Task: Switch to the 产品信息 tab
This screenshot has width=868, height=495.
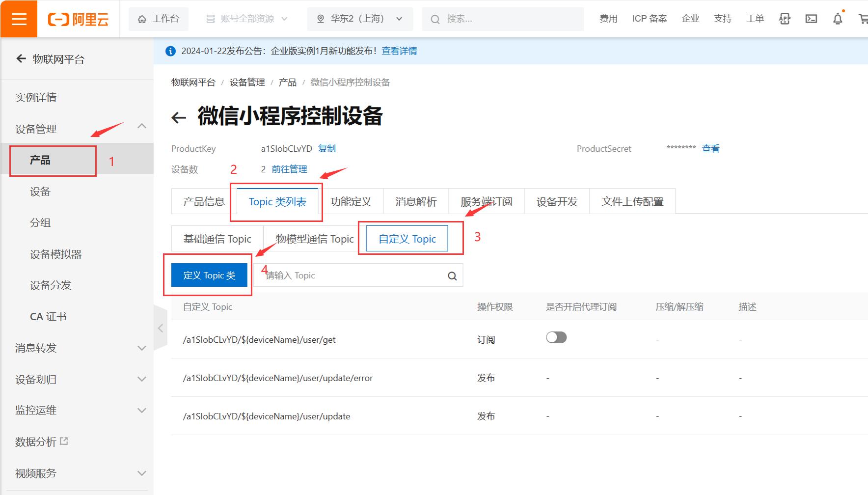Action: point(204,202)
